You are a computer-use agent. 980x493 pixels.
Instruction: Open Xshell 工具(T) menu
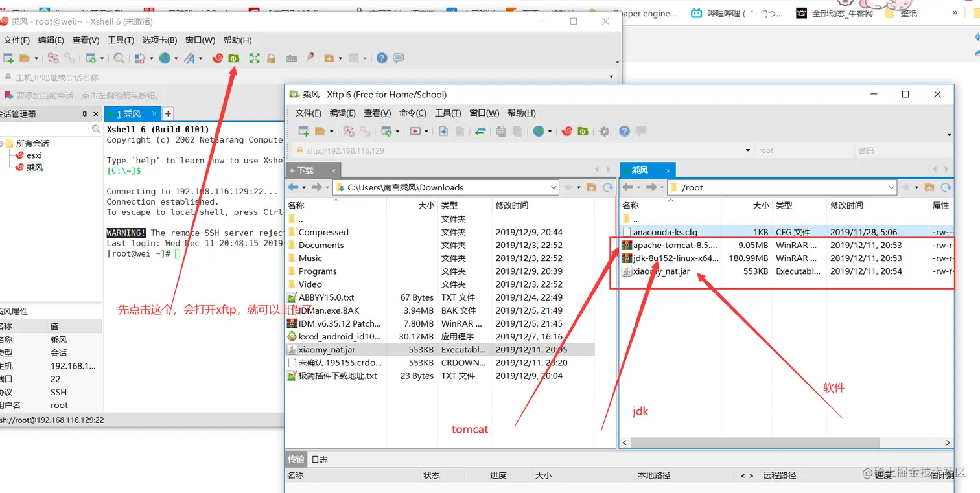point(121,40)
